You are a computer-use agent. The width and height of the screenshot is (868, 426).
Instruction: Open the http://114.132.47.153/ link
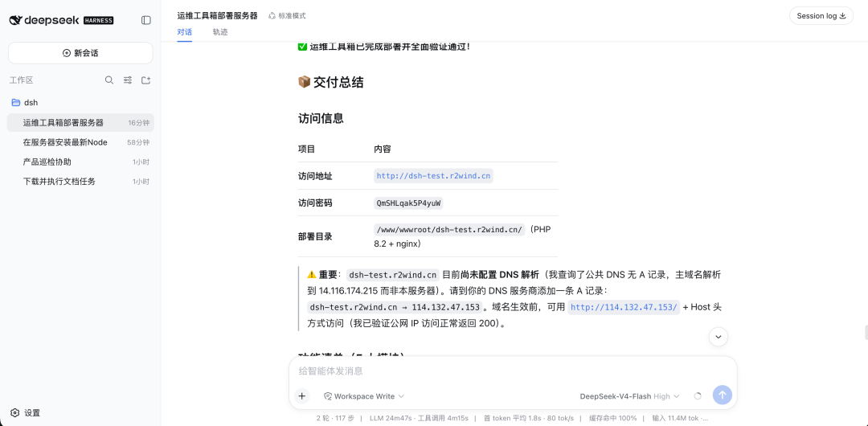point(624,308)
